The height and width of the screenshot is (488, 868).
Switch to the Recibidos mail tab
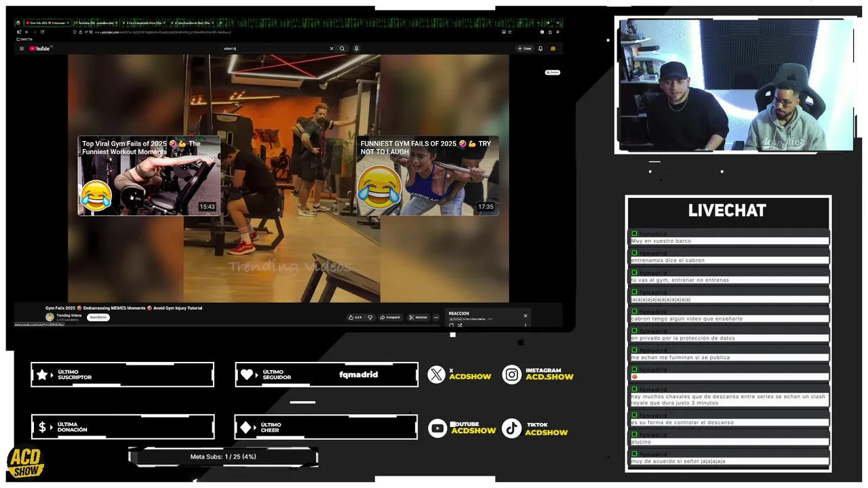coord(96,22)
